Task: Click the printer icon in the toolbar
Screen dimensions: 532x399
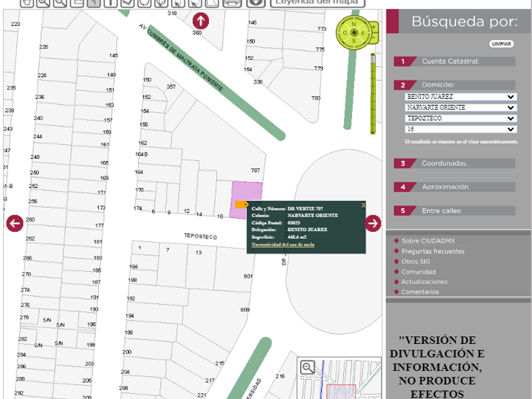Action: click(232, 3)
